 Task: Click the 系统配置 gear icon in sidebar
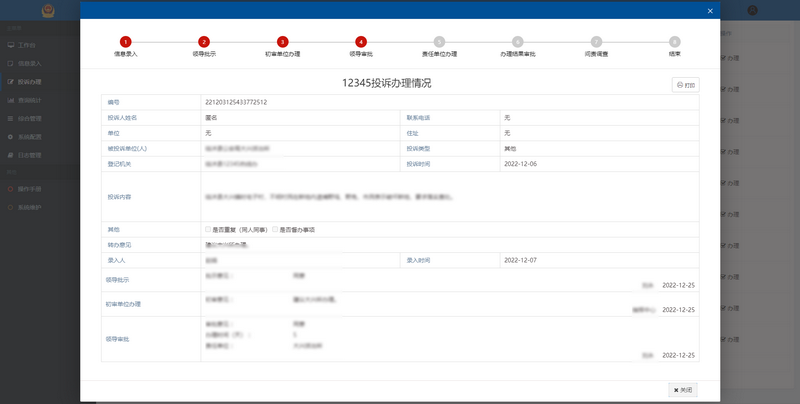coord(10,137)
